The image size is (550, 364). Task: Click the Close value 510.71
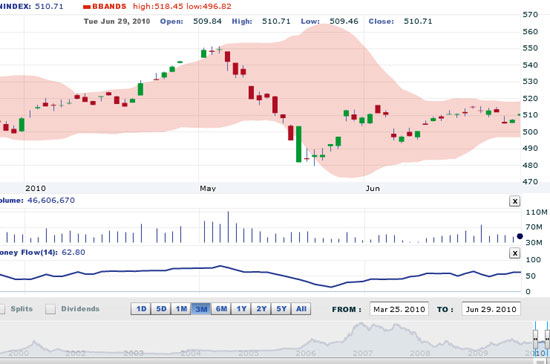coord(418,21)
